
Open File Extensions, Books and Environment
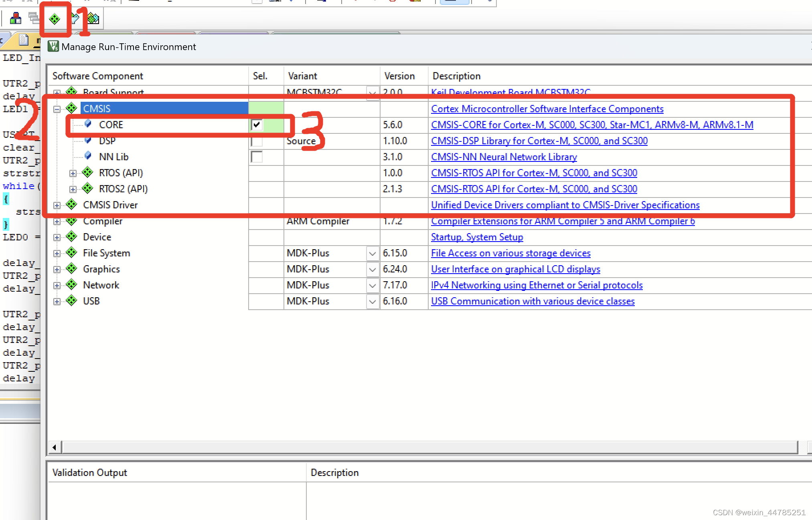tap(16, 18)
